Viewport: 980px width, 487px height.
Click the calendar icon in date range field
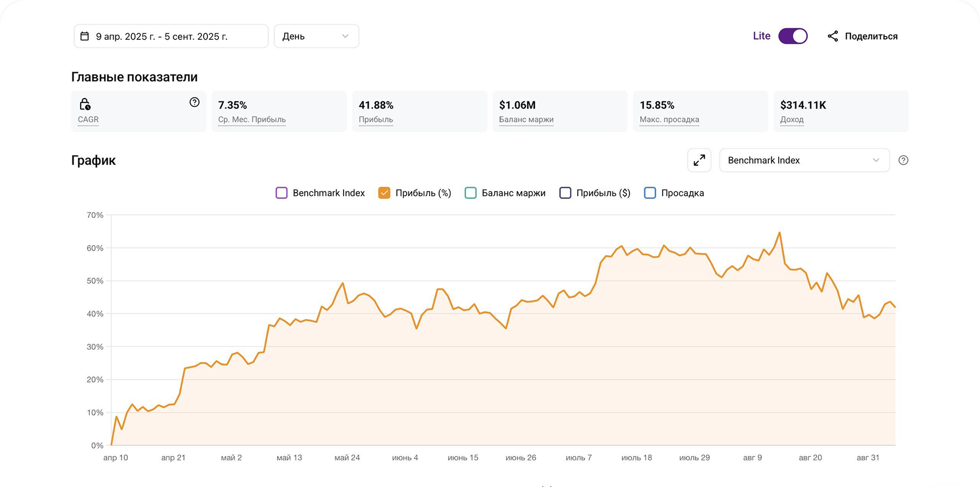click(x=84, y=36)
